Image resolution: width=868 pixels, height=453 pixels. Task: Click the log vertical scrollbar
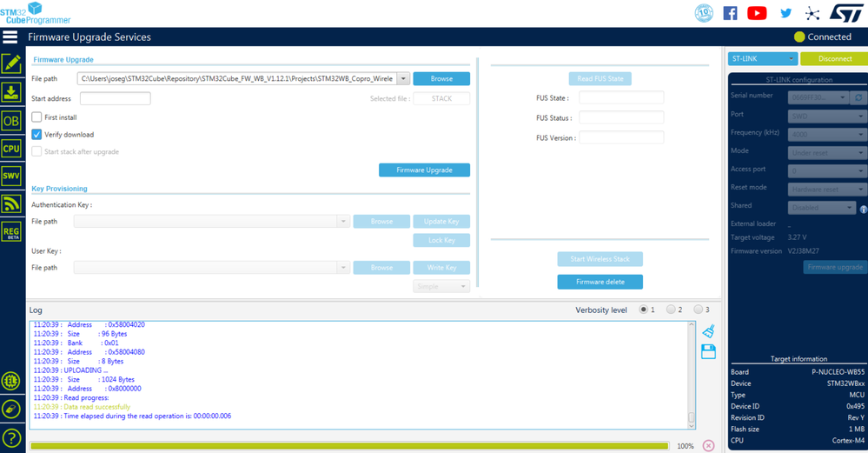click(x=691, y=375)
